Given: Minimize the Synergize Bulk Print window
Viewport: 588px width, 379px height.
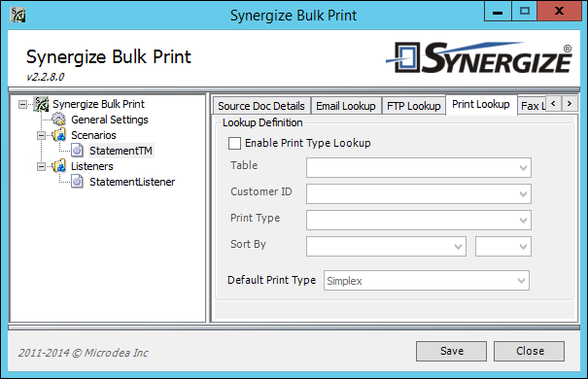Looking at the screenshot, I should click(x=498, y=11).
